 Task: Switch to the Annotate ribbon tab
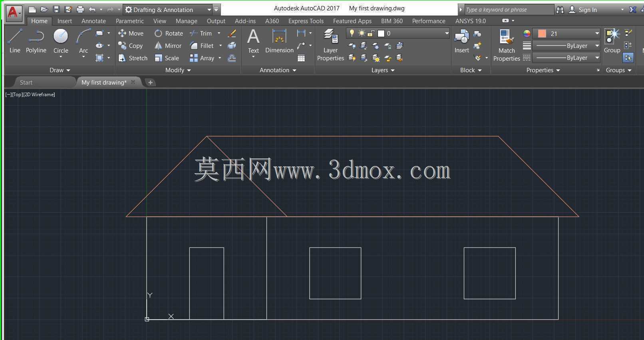(93, 21)
